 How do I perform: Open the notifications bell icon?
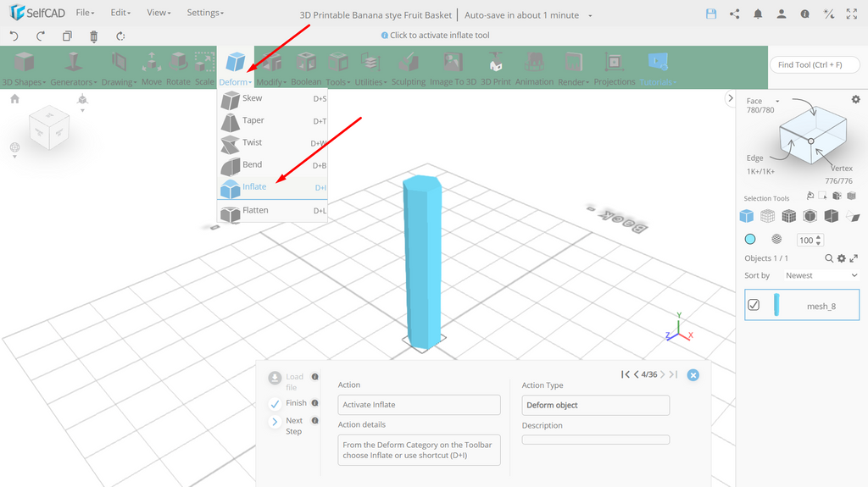click(x=758, y=14)
